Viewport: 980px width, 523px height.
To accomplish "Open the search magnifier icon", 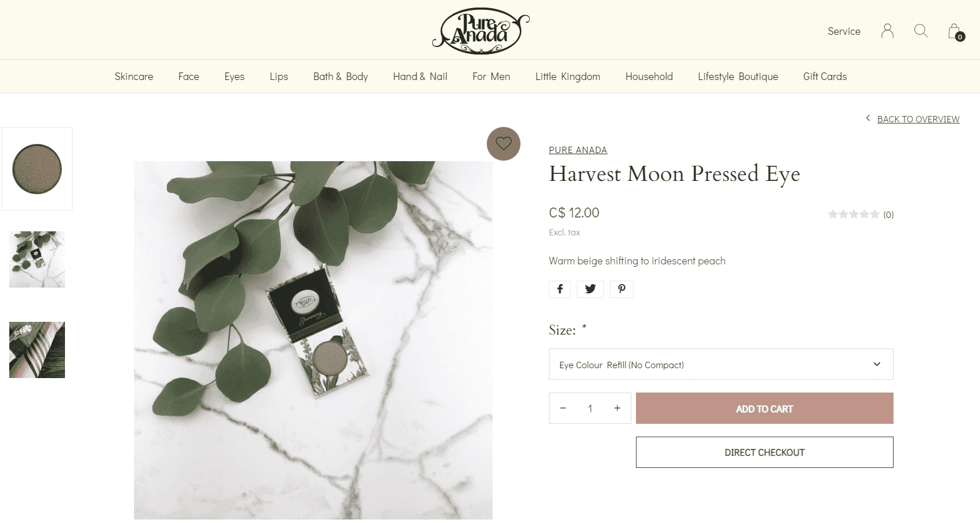I will tap(921, 31).
